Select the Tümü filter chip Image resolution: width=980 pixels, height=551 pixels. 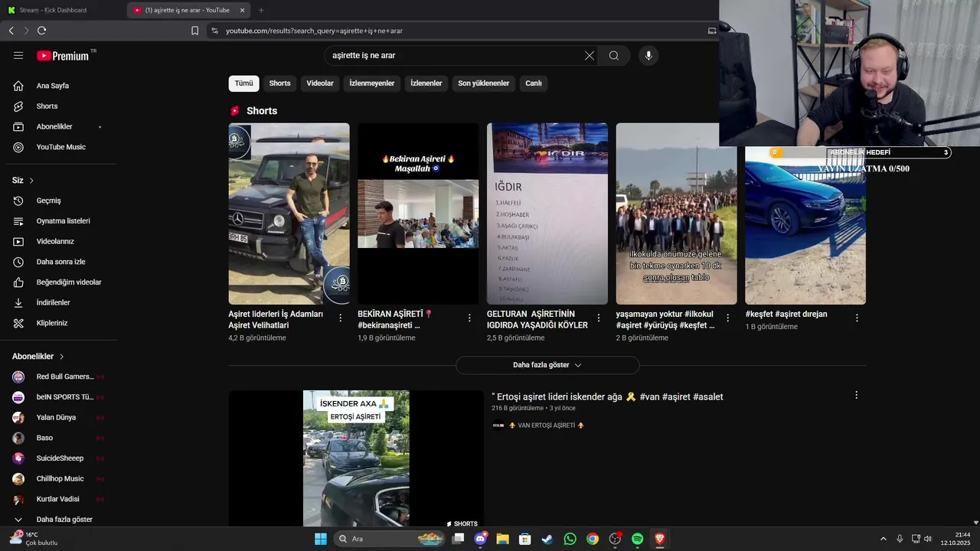pyautogui.click(x=243, y=83)
